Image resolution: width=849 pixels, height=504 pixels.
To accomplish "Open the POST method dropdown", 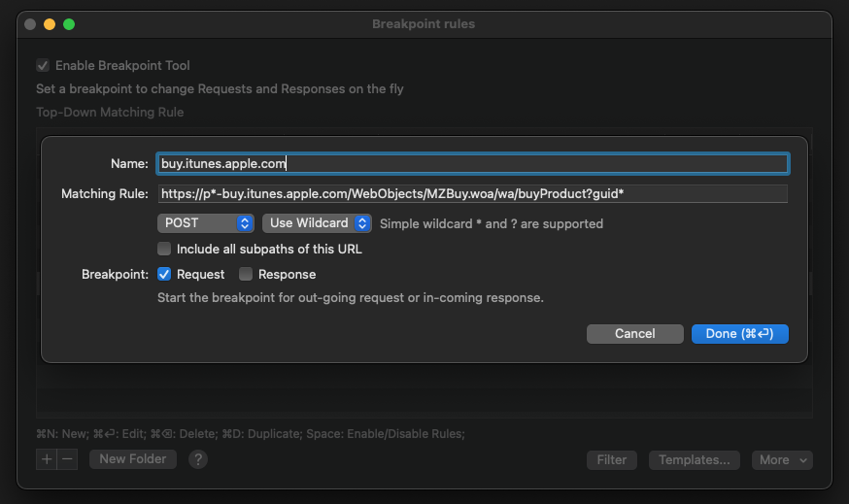I will pos(205,223).
